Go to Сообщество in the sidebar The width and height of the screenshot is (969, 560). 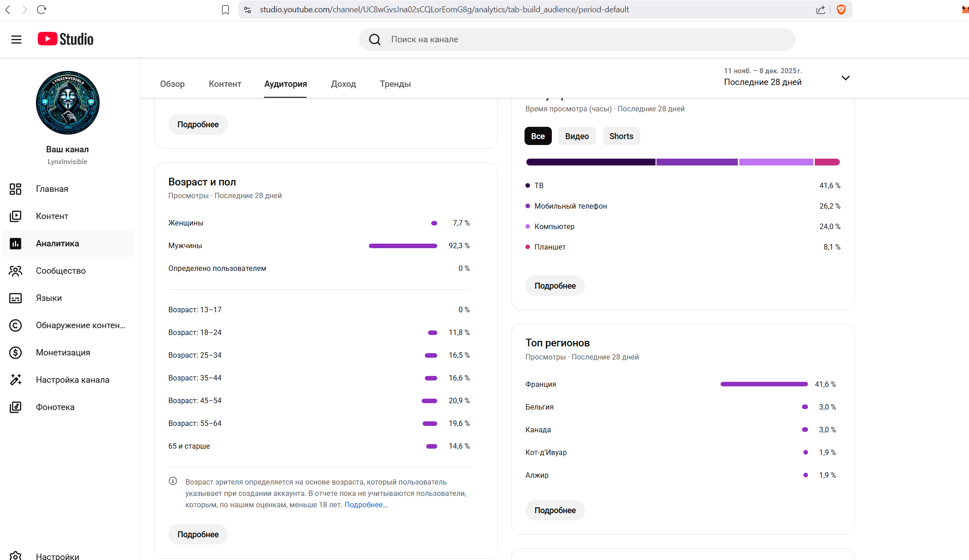click(x=61, y=271)
